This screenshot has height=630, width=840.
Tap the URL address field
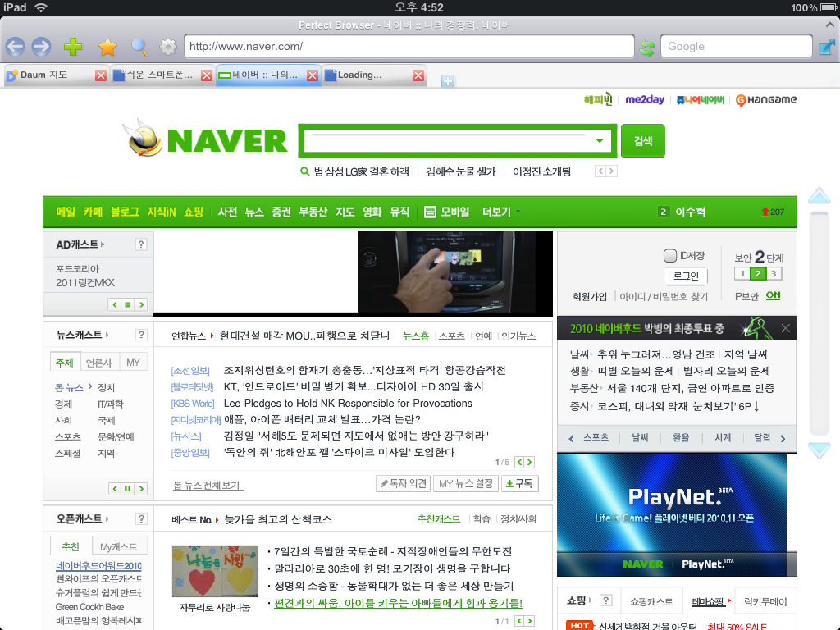409,47
